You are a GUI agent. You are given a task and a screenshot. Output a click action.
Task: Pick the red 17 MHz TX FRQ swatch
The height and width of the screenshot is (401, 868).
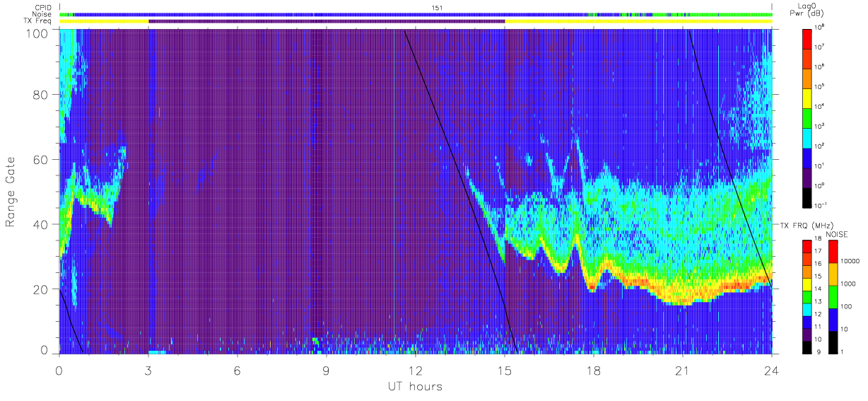click(807, 248)
